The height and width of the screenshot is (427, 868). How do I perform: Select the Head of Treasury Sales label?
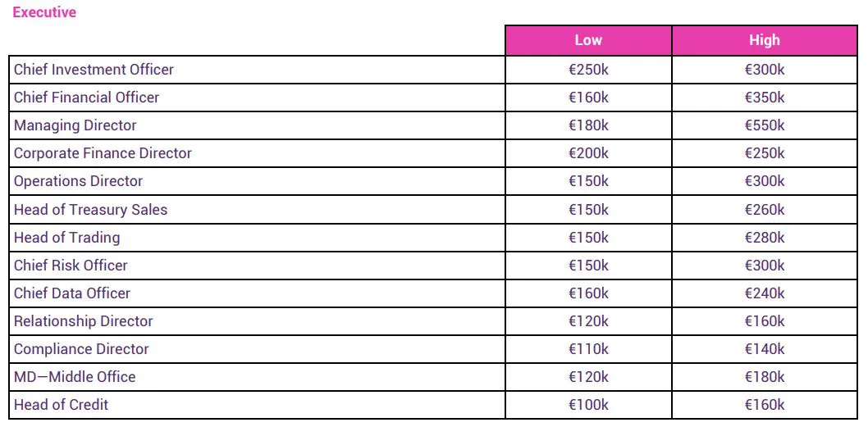pos(91,210)
